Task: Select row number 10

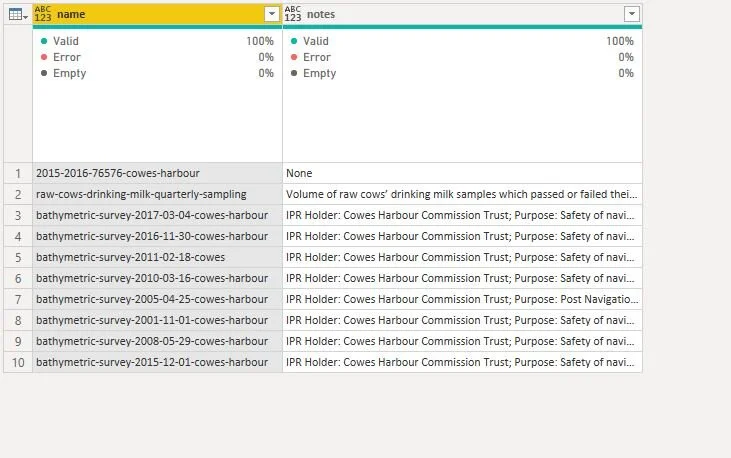Action: 18,362
